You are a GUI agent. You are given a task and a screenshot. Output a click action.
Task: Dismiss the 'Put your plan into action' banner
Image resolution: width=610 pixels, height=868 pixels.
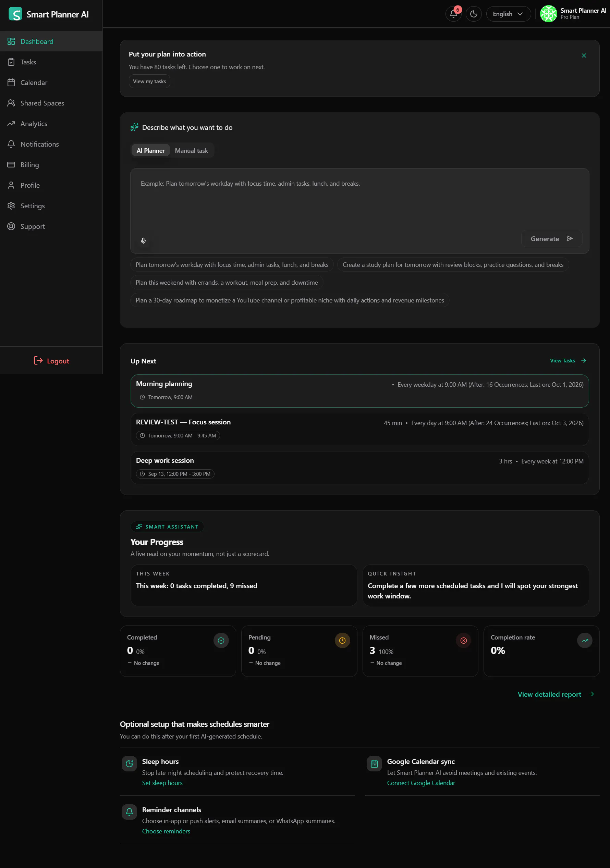[x=584, y=55]
